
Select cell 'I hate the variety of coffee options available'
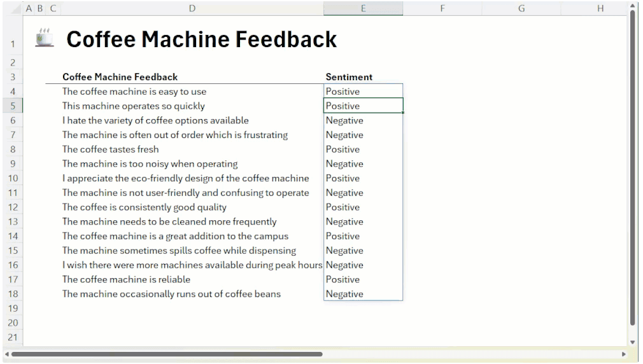pos(192,120)
